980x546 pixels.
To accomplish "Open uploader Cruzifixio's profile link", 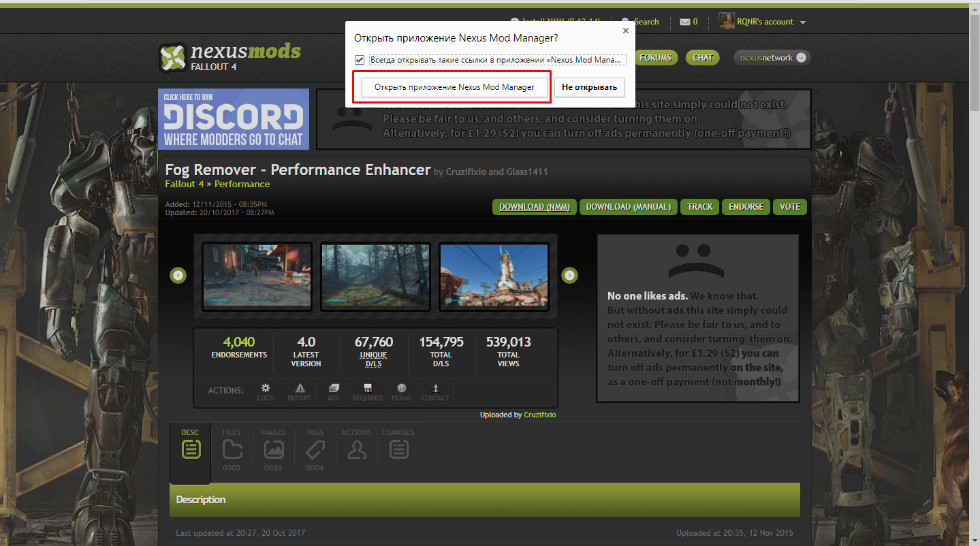I will click(x=540, y=415).
